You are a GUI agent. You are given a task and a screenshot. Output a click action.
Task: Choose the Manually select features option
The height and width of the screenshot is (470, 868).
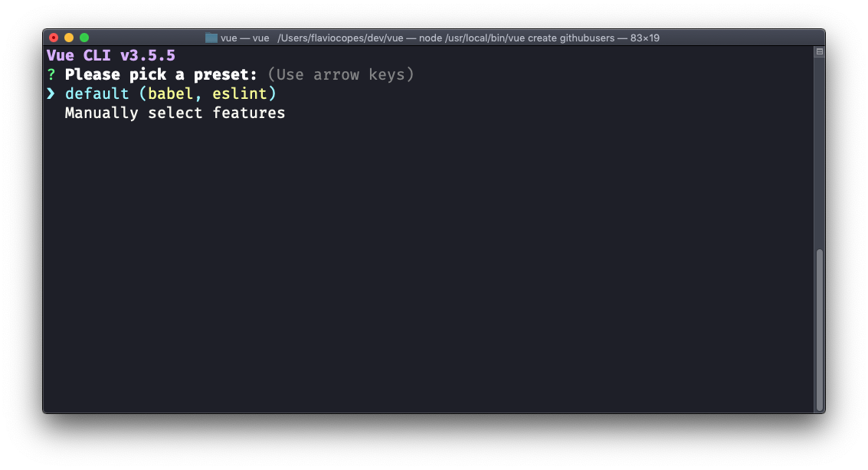(175, 113)
